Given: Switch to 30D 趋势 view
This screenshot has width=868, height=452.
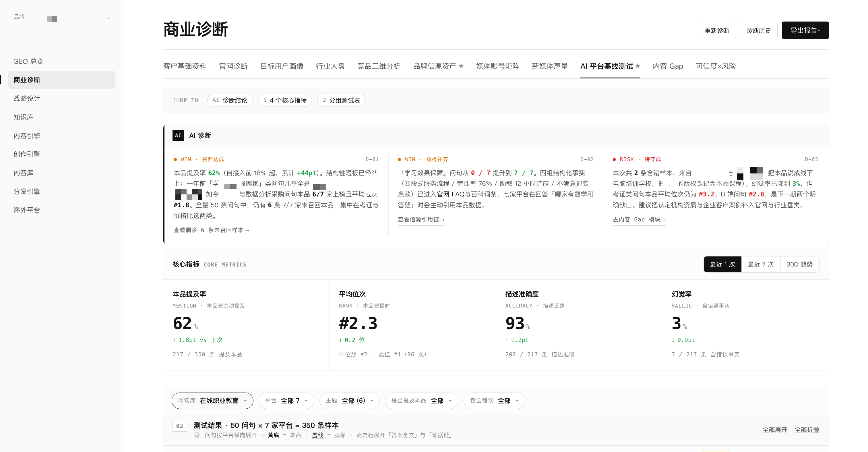Looking at the screenshot, I should pos(800,264).
